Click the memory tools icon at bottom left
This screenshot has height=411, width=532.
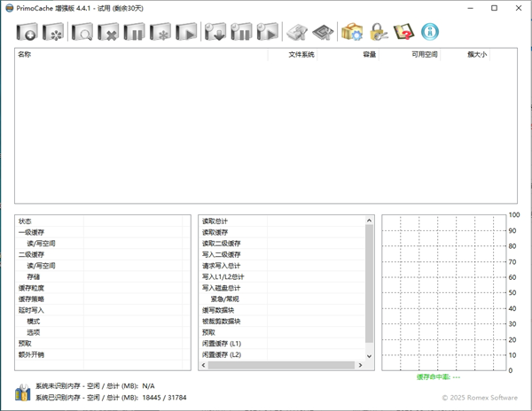[23, 392]
